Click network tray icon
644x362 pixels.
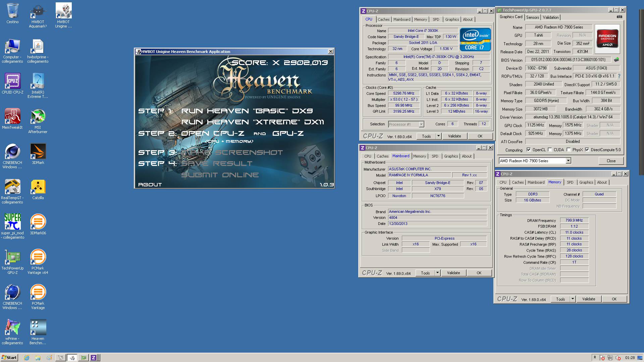tap(610, 358)
